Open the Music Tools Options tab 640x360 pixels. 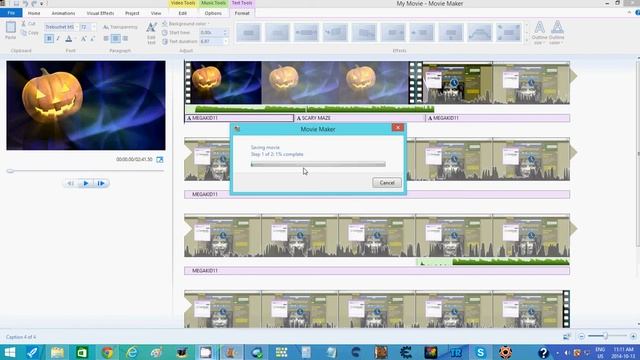213,13
